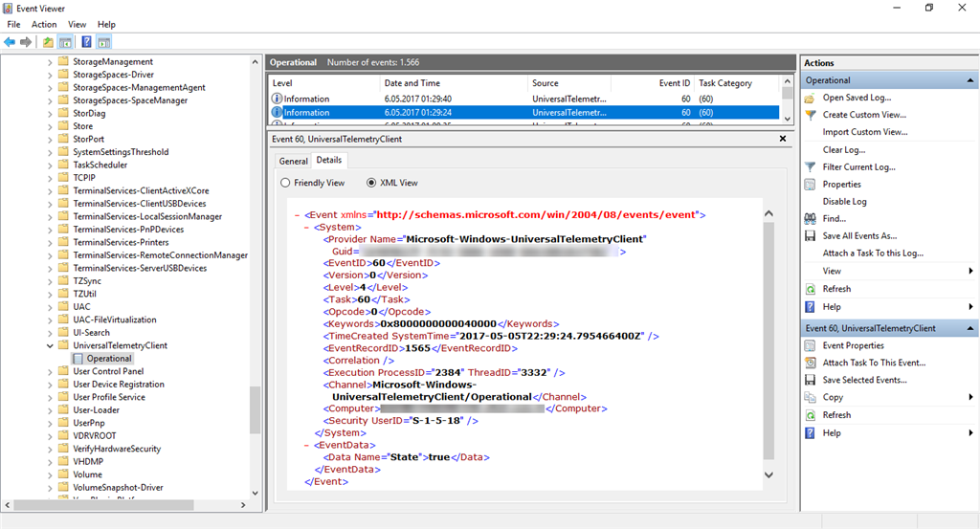Click the event list scroll down arrow
Viewport: 980px width, 529px height.
pos(788,119)
